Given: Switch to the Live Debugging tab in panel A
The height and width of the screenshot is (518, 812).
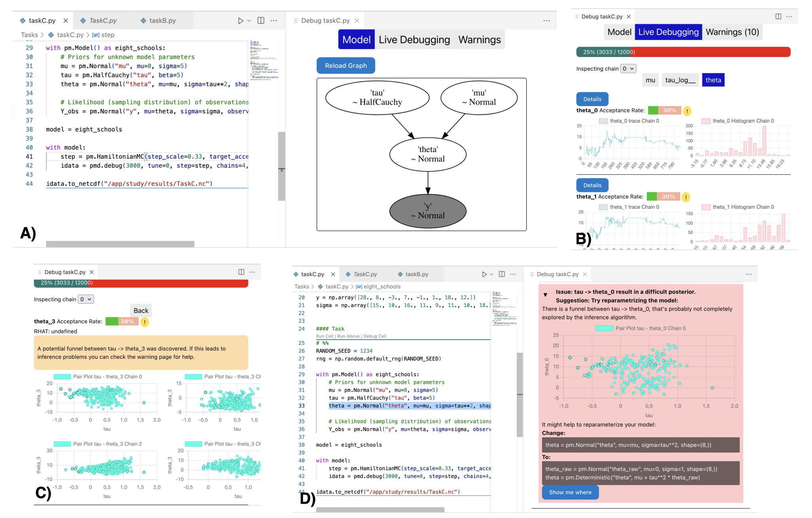Looking at the screenshot, I should [414, 40].
